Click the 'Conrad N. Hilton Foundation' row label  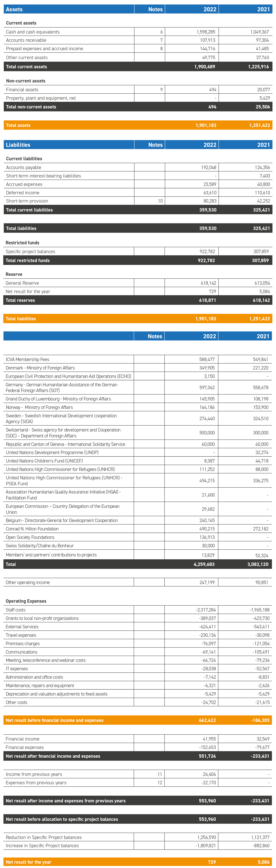tap(32, 529)
